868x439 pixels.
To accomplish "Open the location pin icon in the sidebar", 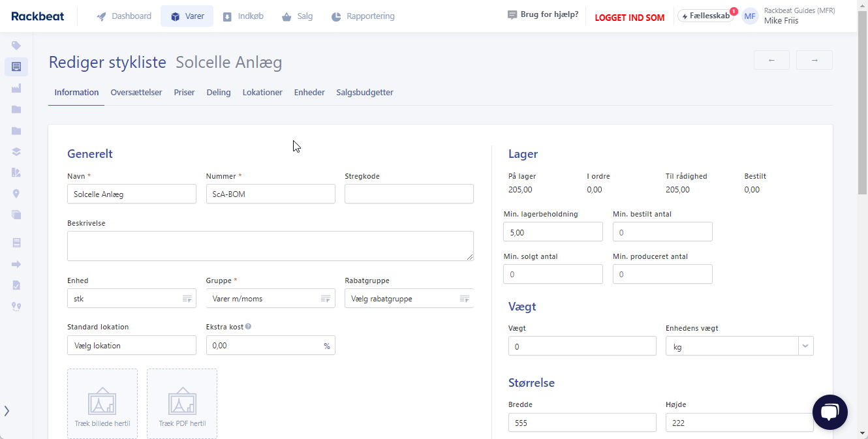I will click(16, 194).
